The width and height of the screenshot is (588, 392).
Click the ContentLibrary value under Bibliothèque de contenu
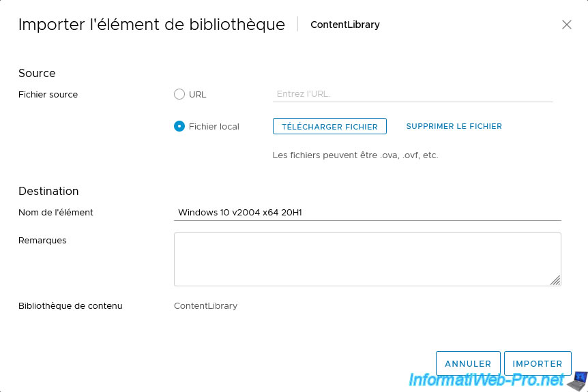205,306
